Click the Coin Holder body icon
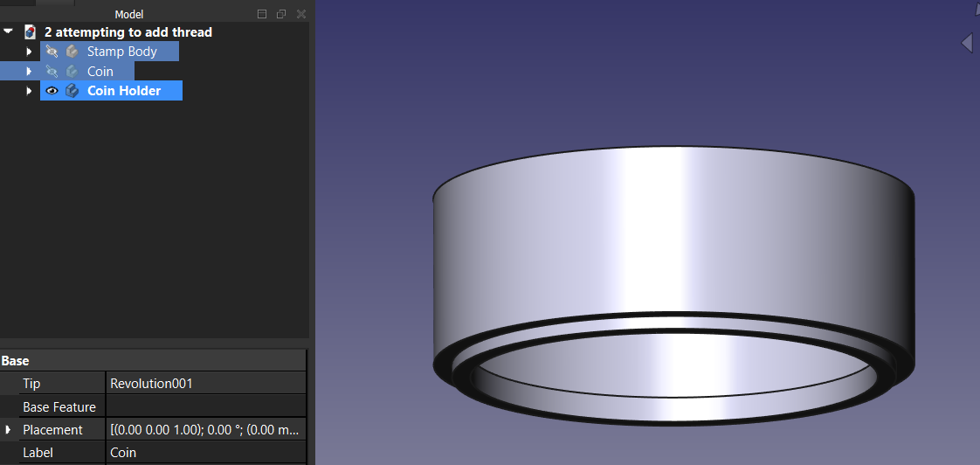The height and width of the screenshot is (465, 980). click(x=72, y=91)
